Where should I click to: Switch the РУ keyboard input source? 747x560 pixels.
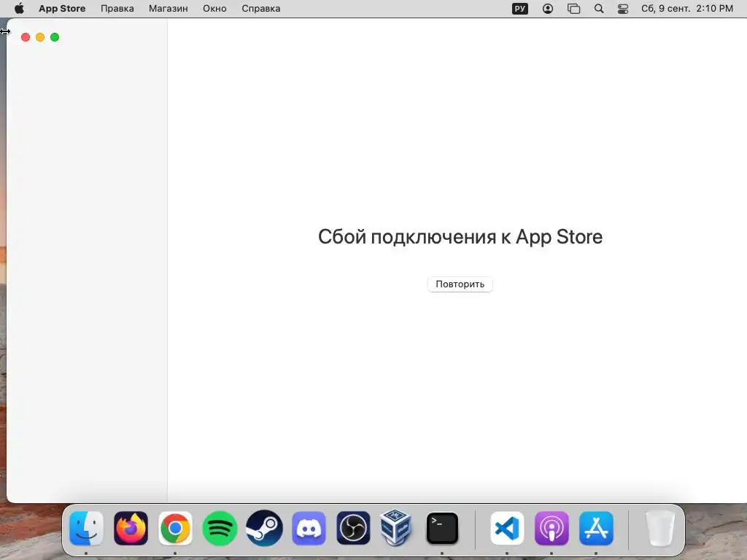tap(519, 9)
